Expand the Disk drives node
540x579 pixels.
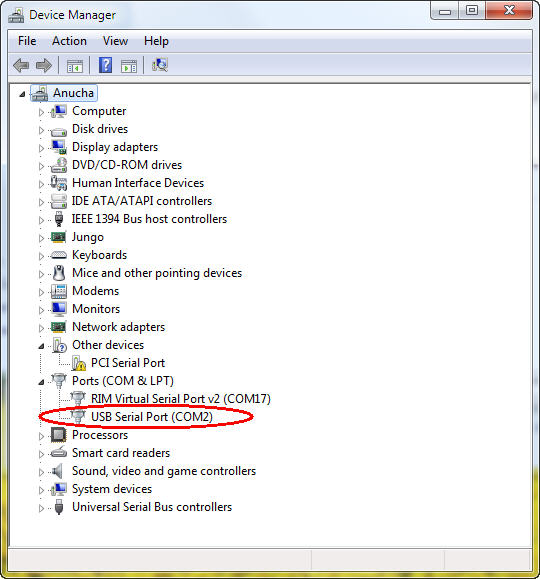coord(41,130)
